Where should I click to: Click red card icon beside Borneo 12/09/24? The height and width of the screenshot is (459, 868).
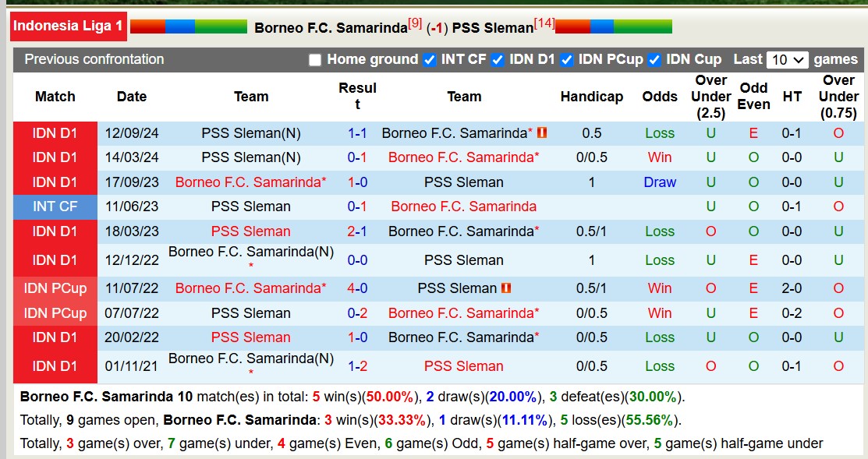pos(542,133)
